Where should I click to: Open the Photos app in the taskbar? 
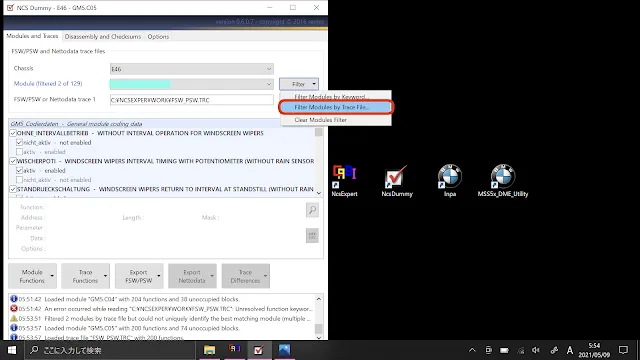(284, 350)
